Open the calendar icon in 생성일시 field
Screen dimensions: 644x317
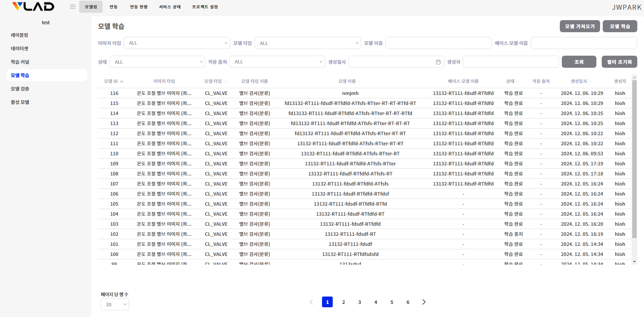tap(438, 62)
